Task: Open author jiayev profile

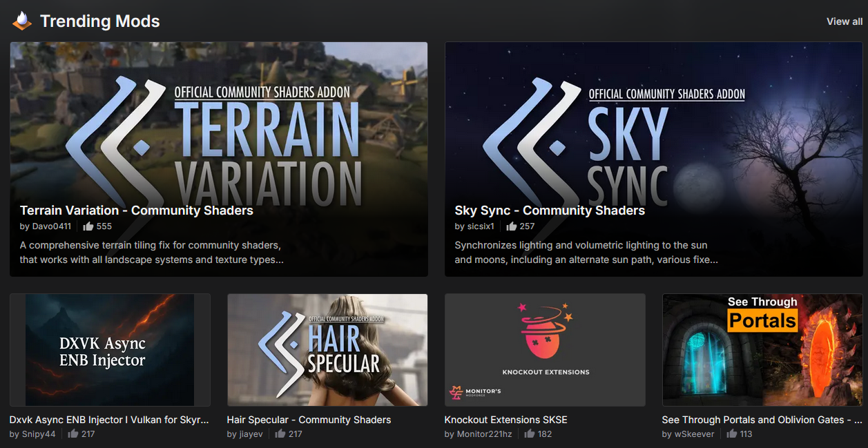Action: point(251,434)
